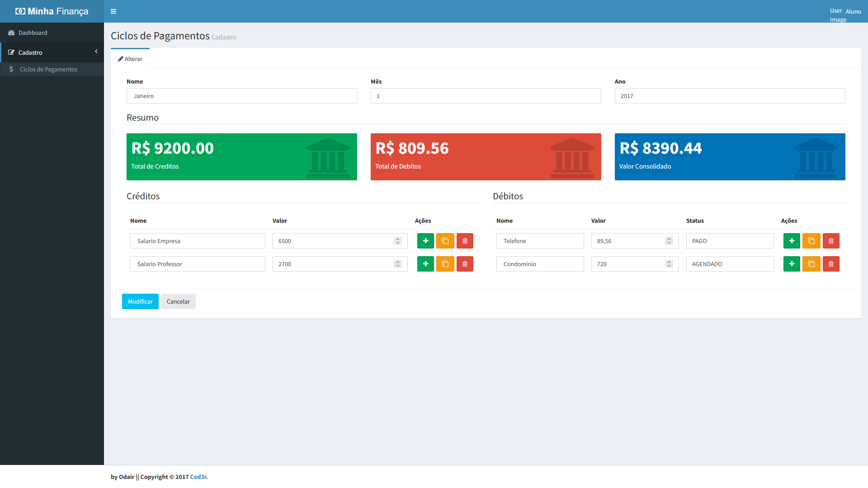This screenshot has width=868, height=488.
Task: Clone the Telefone debit row
Action: coord(811,241)
